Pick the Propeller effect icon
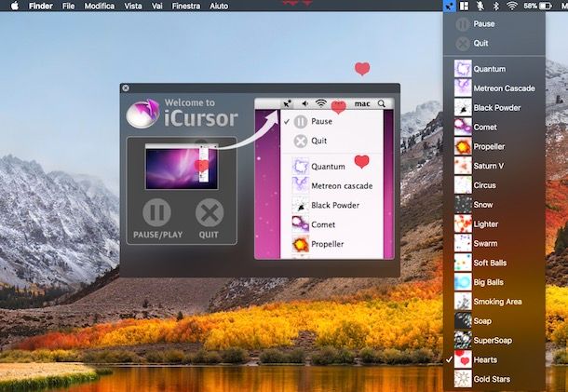Image resolution: width=568 pixels, height=392 pixels. [463, 146]
